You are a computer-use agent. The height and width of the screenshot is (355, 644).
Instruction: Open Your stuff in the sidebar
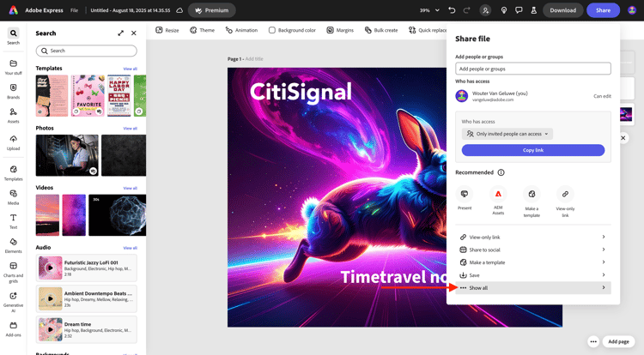13,67
